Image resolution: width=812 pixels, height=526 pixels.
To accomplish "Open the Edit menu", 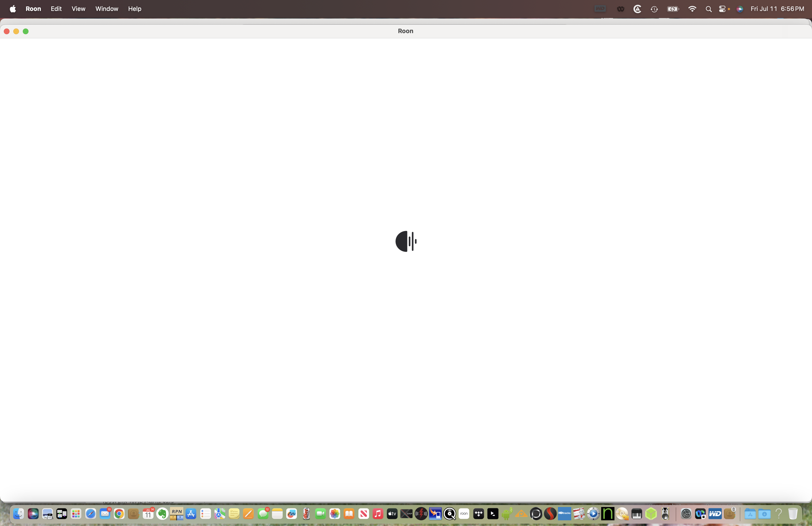I will click(x=56, y=9).
